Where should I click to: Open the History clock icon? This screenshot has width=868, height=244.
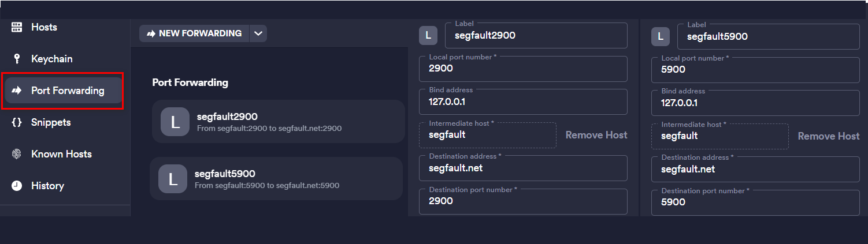[x=17, y=186]
